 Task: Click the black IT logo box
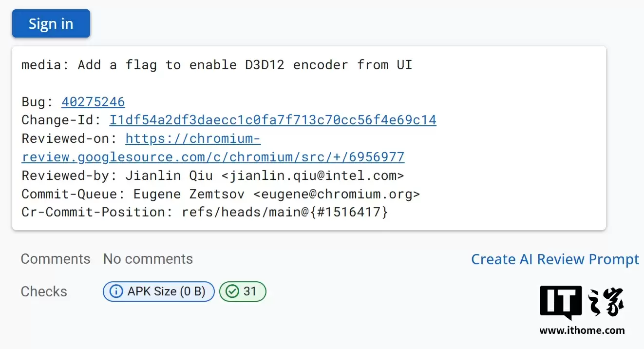coord(560,302)
